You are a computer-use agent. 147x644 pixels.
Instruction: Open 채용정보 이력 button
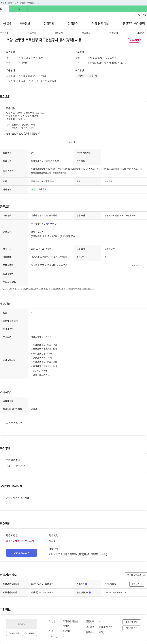[x=132, y=628]
